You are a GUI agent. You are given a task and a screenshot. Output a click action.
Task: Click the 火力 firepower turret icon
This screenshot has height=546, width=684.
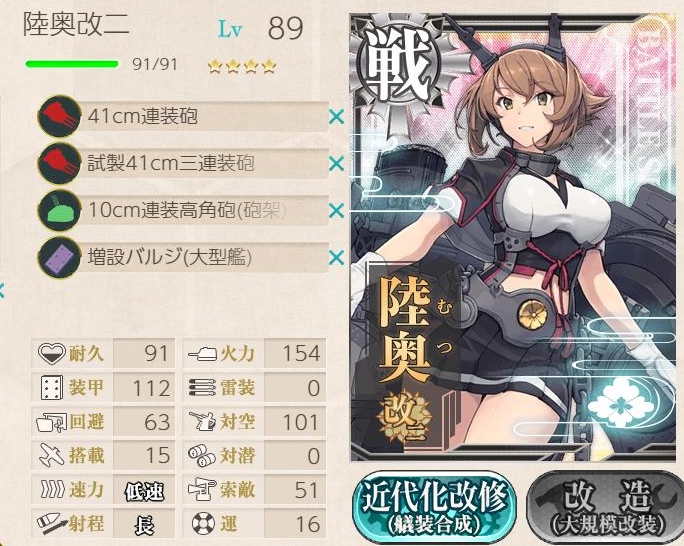pos(203,353)
